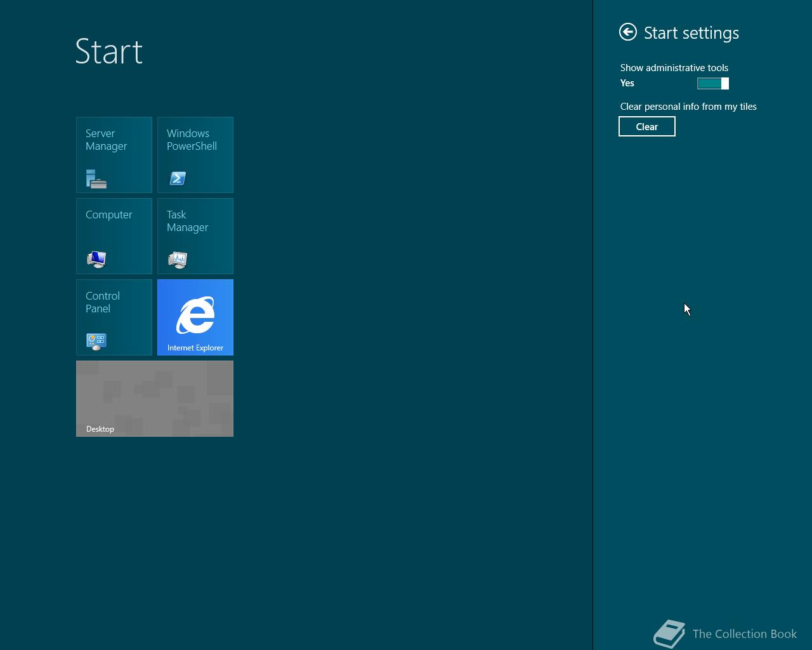Image resolution: width=812 pixels, height=650 pixels.
Task: Open the Task Manager tile
Action: pos(195,236)
